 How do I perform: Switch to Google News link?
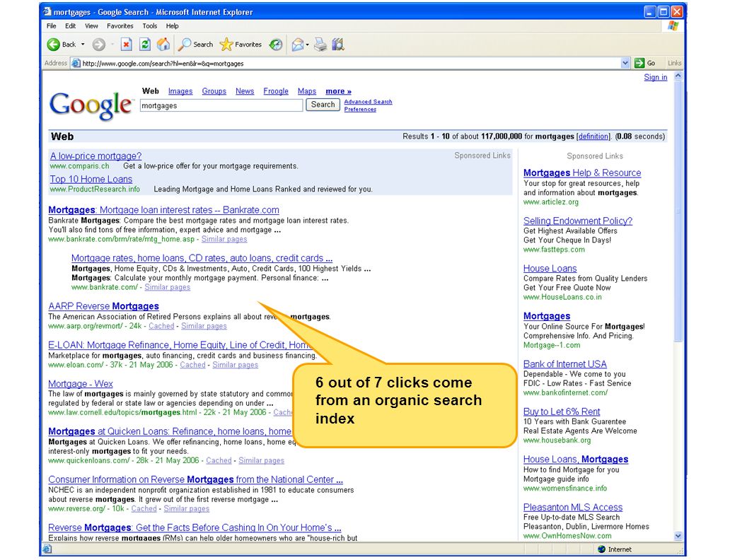coord(245,91)
